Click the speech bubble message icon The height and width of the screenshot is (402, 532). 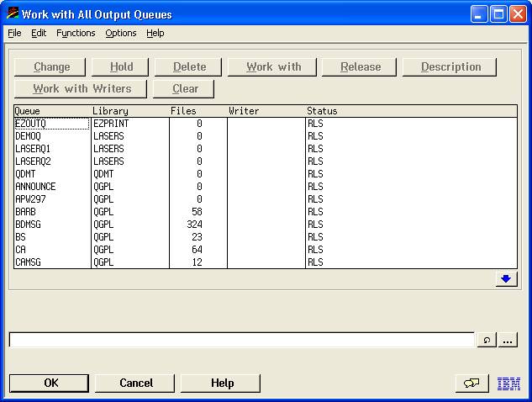(471, 383)
